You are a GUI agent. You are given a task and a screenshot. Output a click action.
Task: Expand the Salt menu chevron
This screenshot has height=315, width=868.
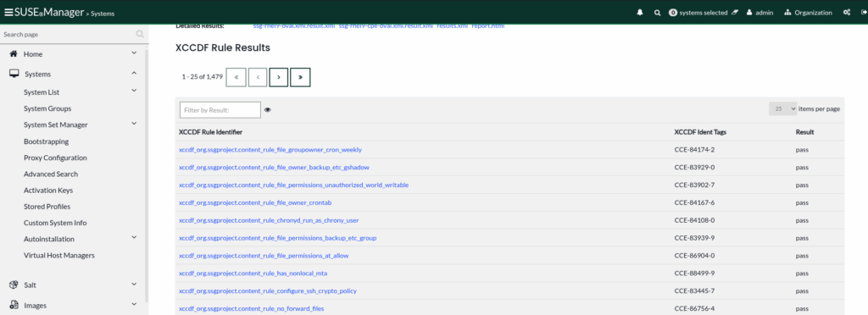tap(134, 284)
